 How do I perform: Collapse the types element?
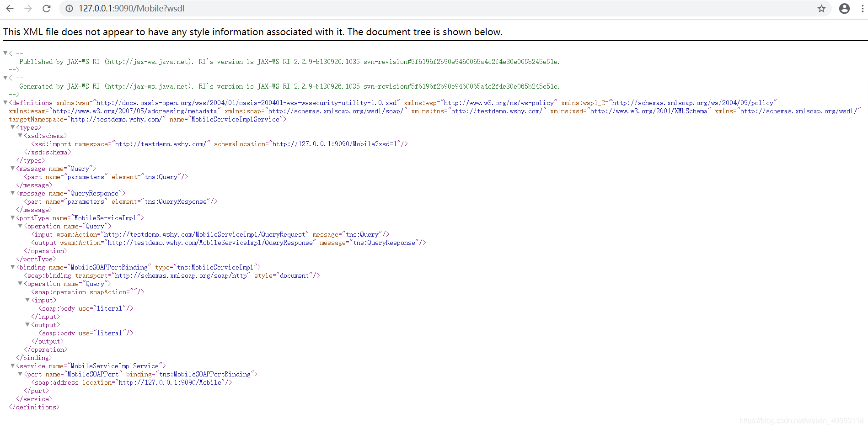(13, 127)
